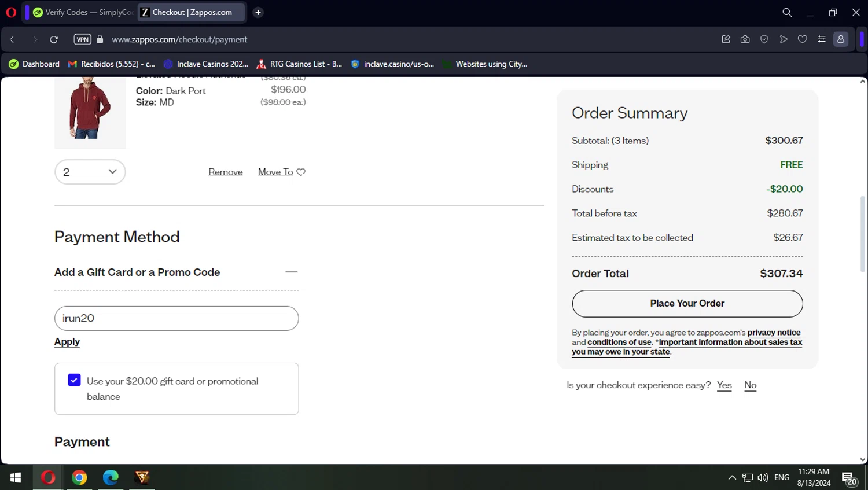Switch to Verify Codes SimplyCodes tab
Image resolution: width=868 pixels, height=490 pixels.
coord(83,12)
